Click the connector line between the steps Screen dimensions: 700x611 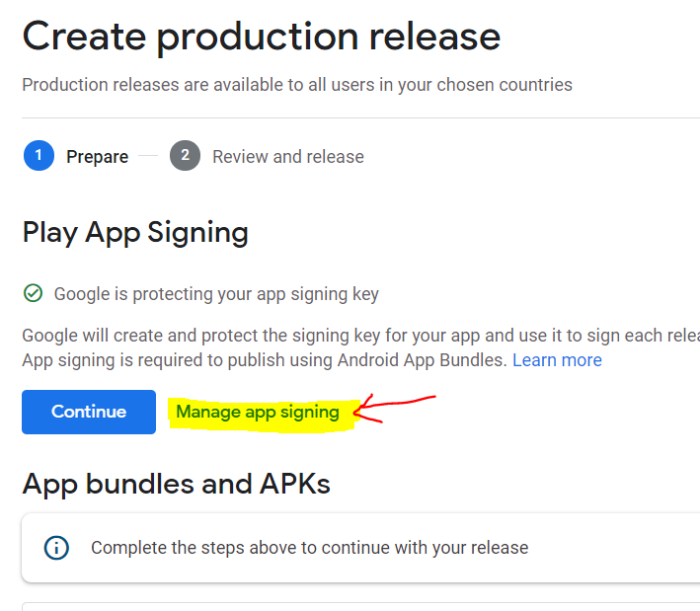[x=148, y=156]
